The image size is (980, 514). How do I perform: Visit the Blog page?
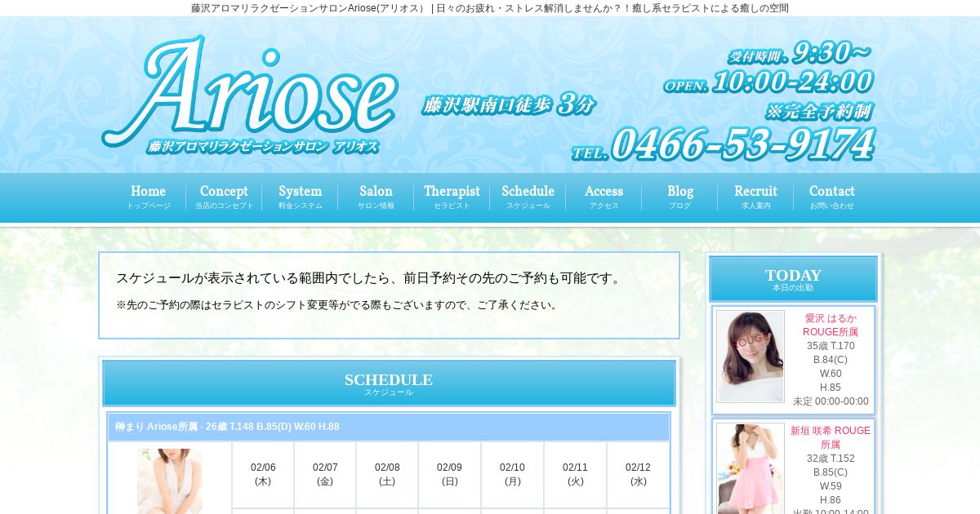pyautogui.click(x=679, y=197)
